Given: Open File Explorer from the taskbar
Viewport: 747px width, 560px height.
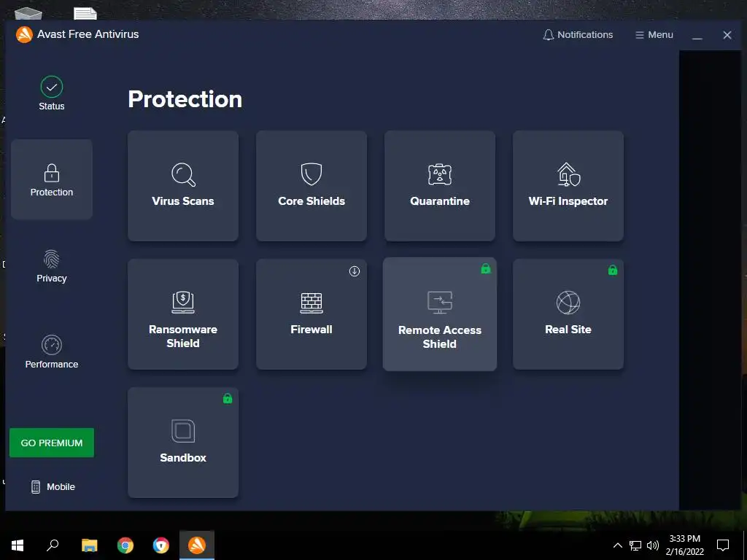Looking at the screenshot, I should click(x=89, y=545).
